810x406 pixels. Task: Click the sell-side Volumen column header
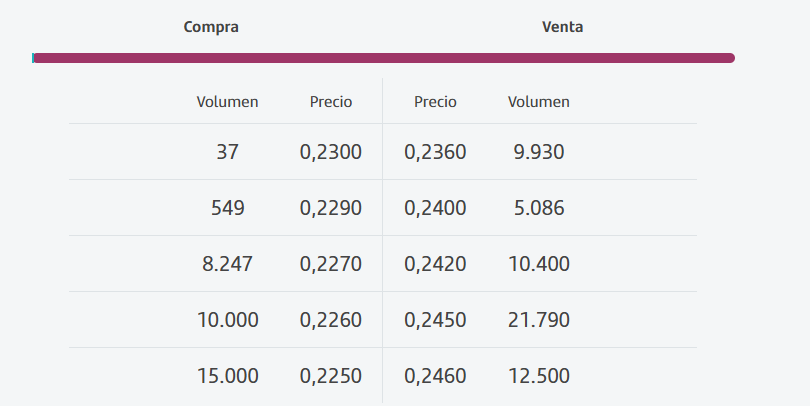tap(539, 101)
